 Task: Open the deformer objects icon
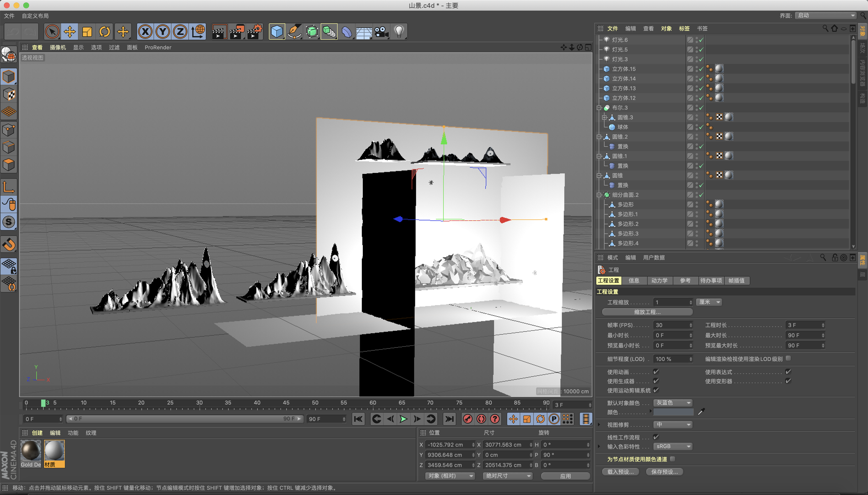(x=347, y=32)
